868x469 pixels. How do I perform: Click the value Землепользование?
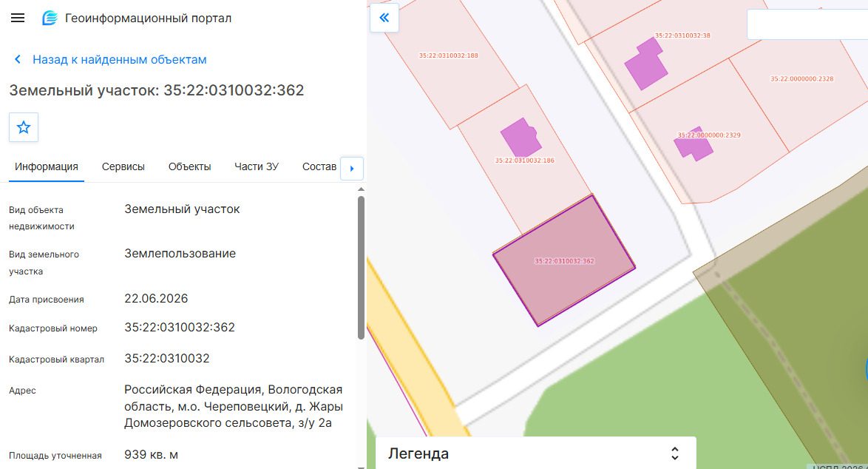(x=180, y=254)
